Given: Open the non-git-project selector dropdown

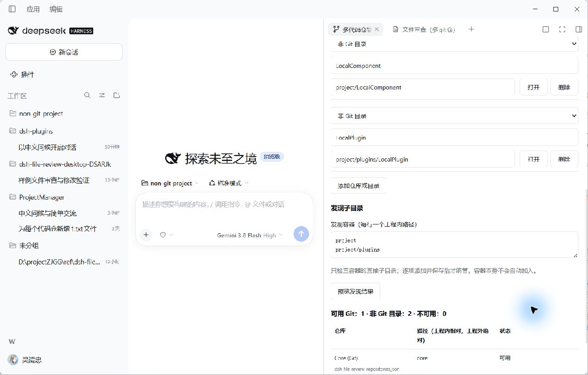Looking at the screenshot, I should (x=170, y=183).
